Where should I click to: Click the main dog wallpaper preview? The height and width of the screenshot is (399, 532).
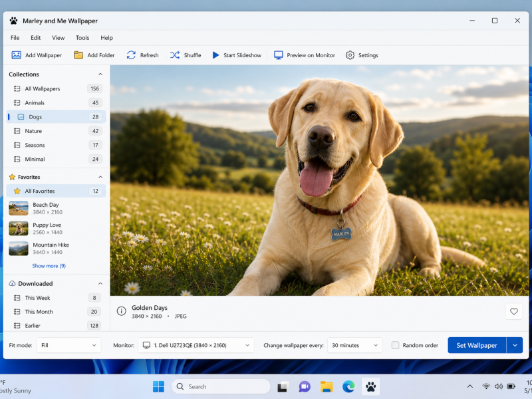pyautogui.click(x=319, y=180)
